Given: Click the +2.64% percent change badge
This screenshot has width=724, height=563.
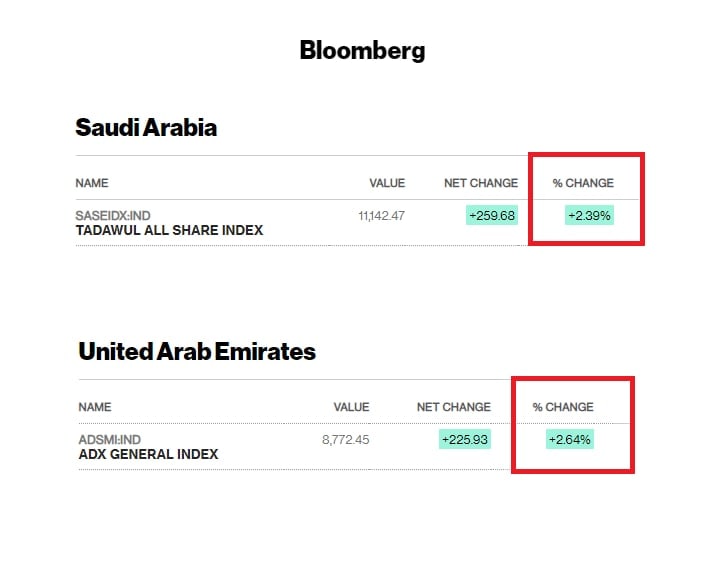Looking at the screenshot, I should [x=570, y=440].
